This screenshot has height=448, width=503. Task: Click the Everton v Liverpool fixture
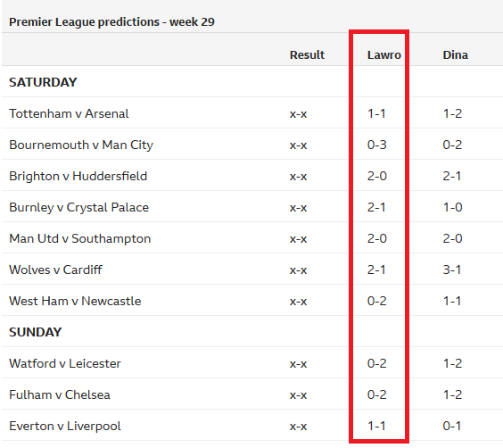point(65,427)
